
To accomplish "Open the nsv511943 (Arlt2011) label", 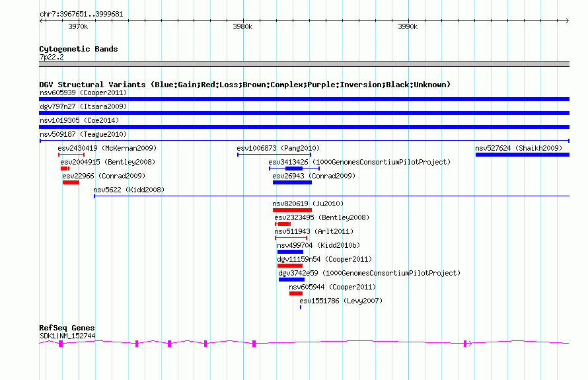I will click(x=314, y=231).
